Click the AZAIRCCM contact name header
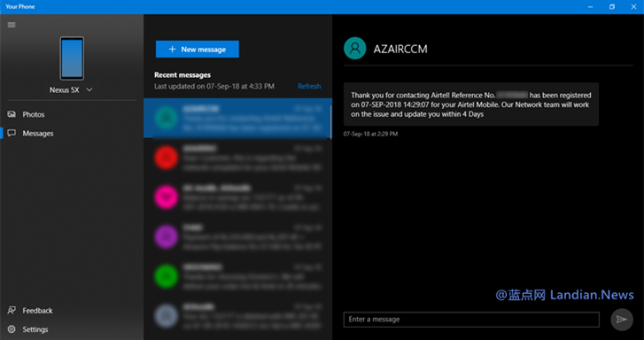 (x=400, y=50)
